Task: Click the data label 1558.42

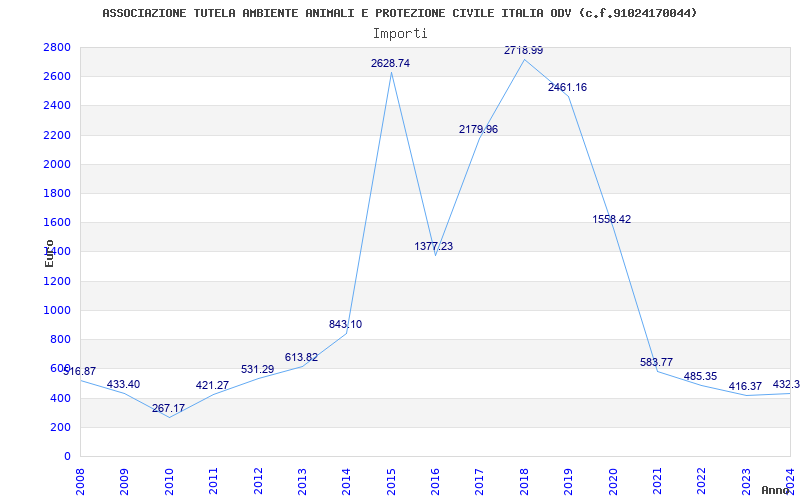Action: 612,219
